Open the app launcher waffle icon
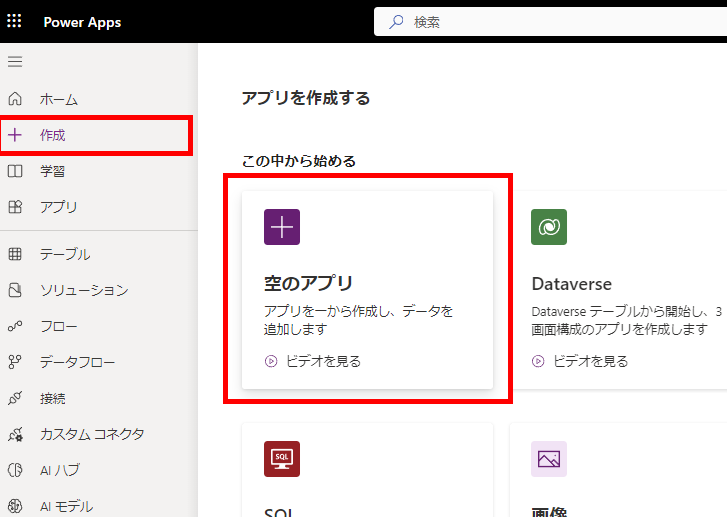This screenshot has width=727, height=517. tap(14, 21)
